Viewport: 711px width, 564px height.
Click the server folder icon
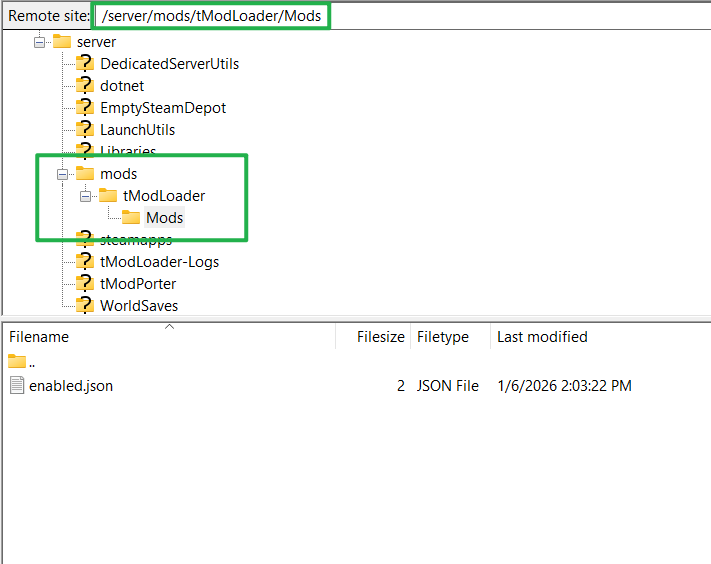coord(62,42)
